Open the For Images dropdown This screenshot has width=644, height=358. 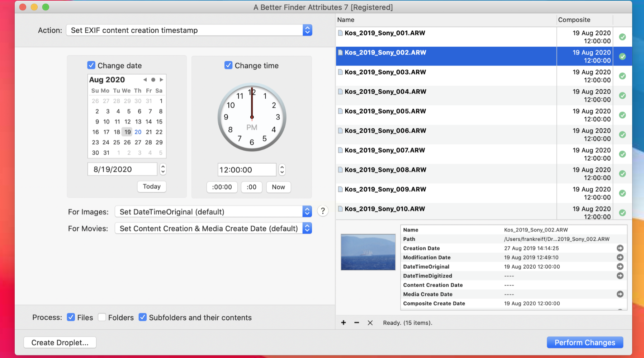[213, 212]
